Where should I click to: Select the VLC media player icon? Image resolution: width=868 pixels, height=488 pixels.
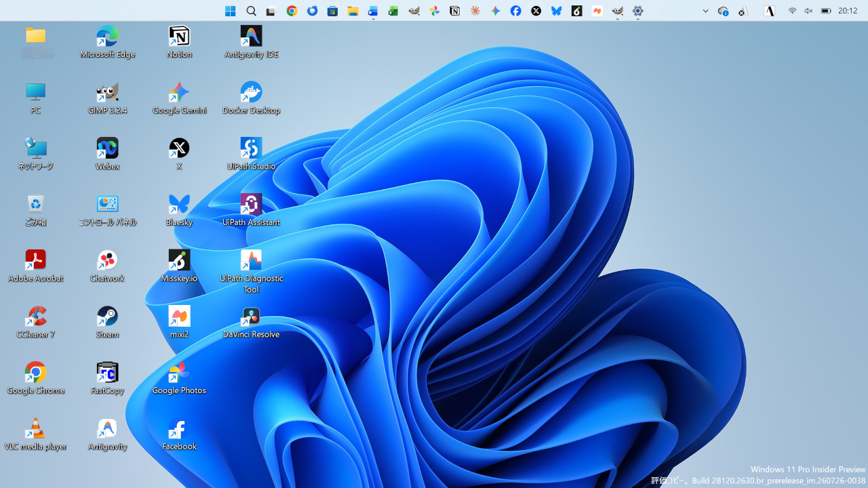[x=35, y=434]
